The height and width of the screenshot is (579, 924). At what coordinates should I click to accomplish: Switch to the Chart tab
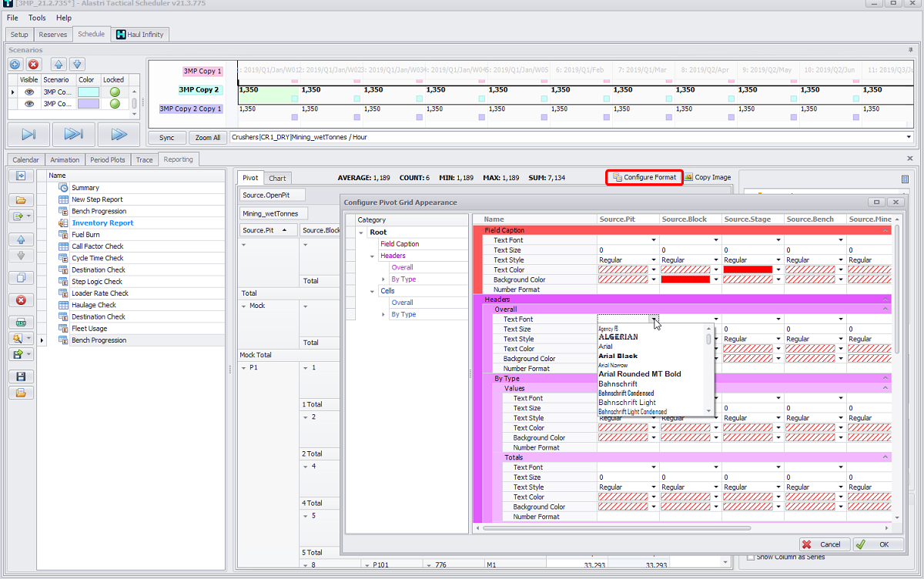click(x=277, y=178)
